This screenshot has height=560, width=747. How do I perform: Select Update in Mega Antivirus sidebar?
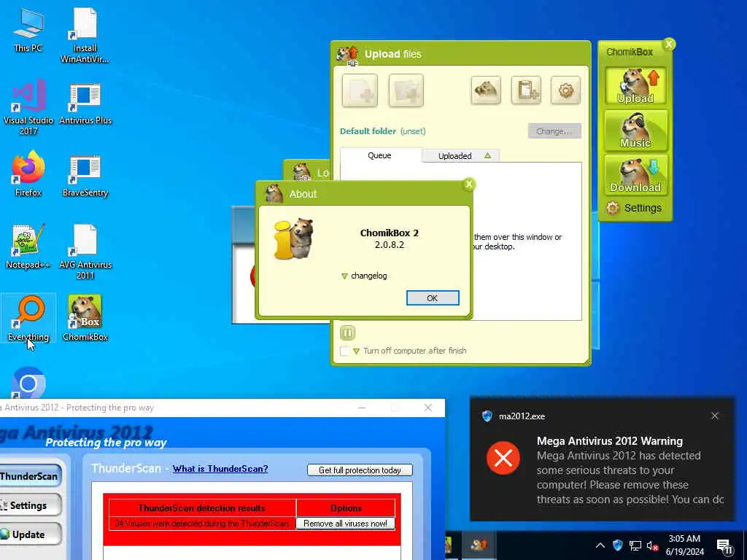[x=29, y=534]
